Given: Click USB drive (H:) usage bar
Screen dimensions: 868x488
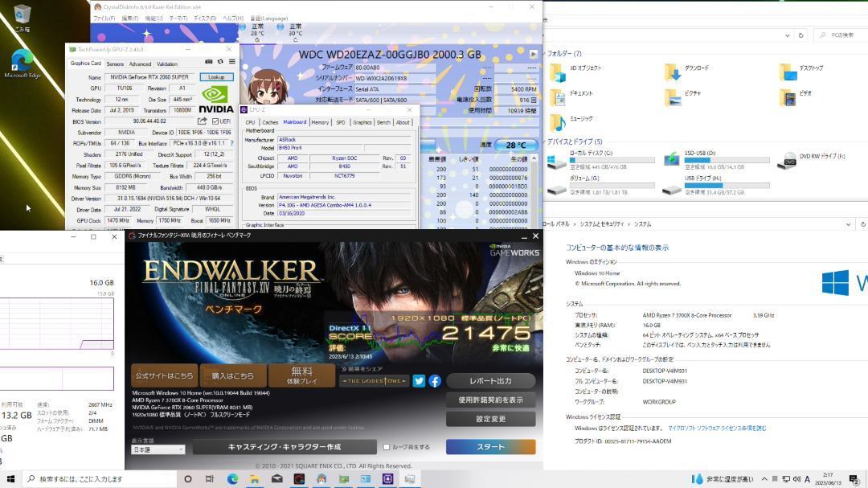Looking at the screenshot, I should (x=727, y=186).
